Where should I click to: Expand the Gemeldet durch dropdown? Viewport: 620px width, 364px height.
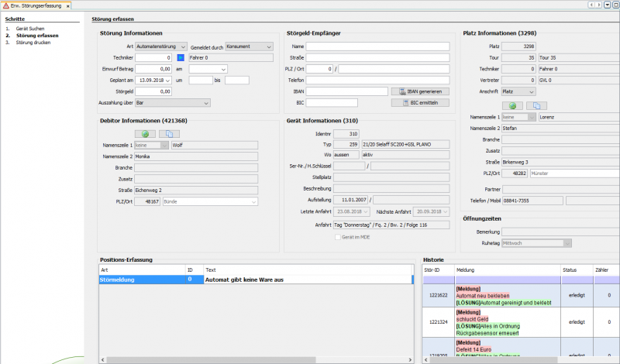point(268,46)
